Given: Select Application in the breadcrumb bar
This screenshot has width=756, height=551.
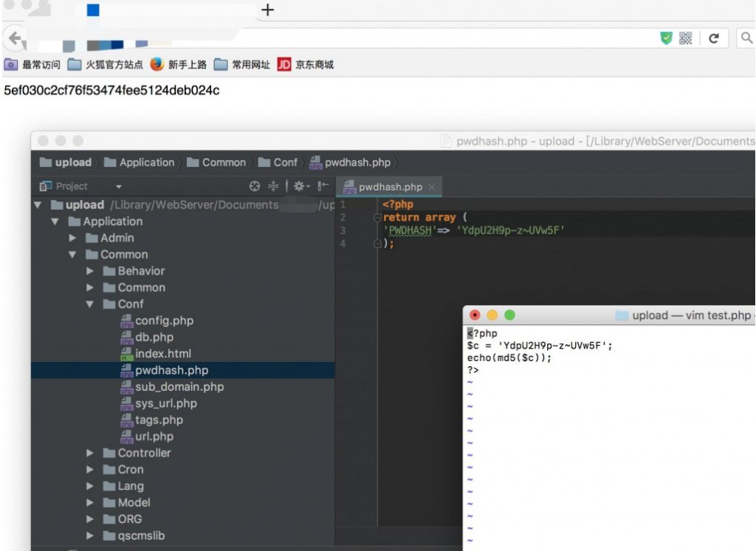Looking at the screenshot, I should point(140,162).
